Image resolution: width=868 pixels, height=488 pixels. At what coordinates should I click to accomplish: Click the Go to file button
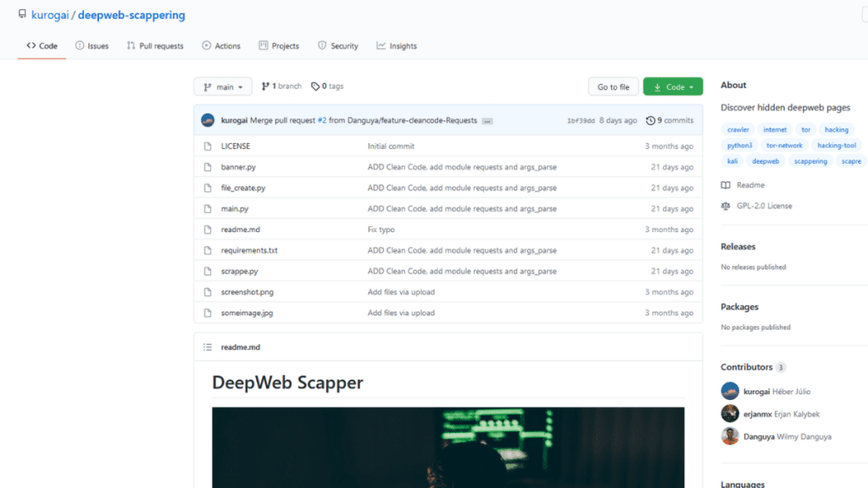tap(614, 87)
